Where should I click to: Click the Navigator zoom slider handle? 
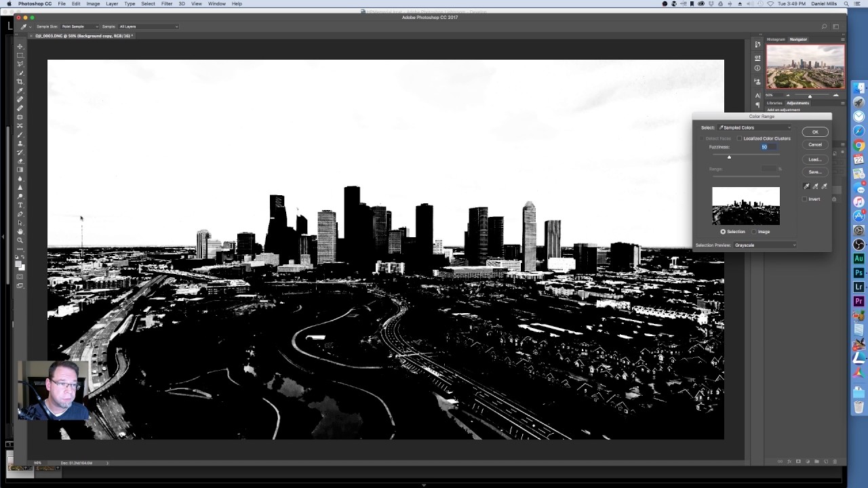(810, 96)
